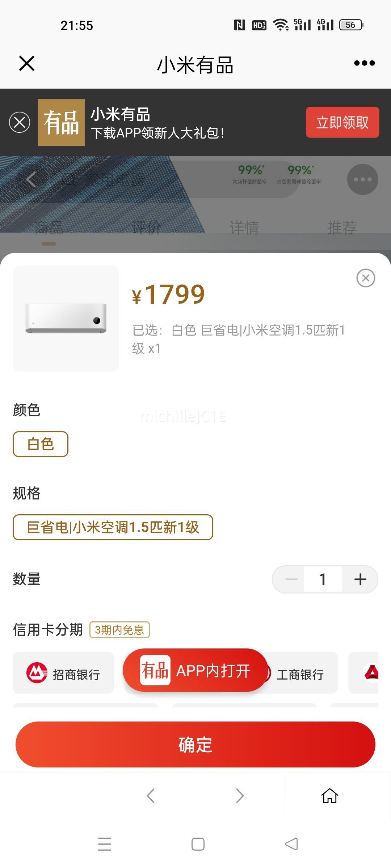391x868 pixels.
Task: Confirm selection with 确定 button
Action: (195, 745)
